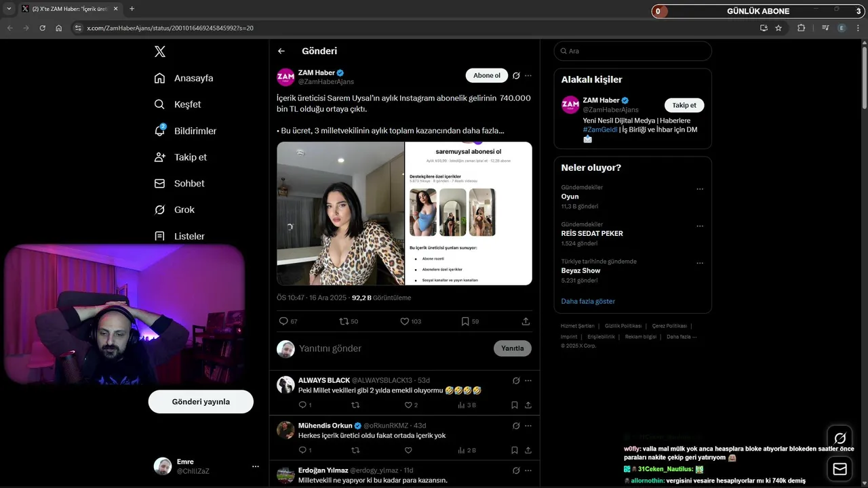Open the account menu dots next to Emre
Image resolution: width=868 pixels, height=488 pixels.
pyautogui.click(x=256, y=466)
